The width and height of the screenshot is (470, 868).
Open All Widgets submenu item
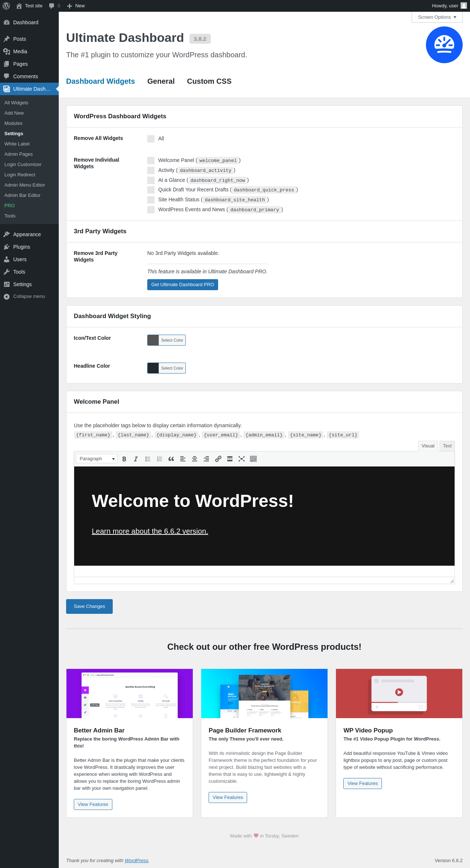(29, 103)
